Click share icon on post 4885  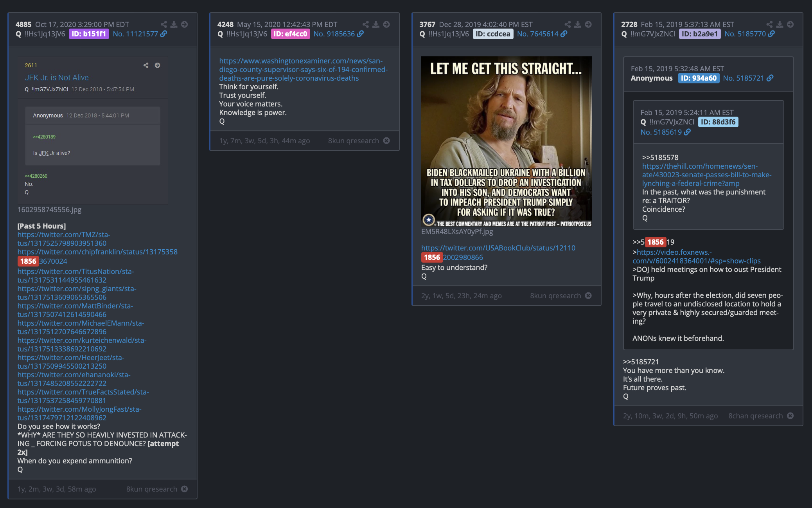tap(164, 24)
